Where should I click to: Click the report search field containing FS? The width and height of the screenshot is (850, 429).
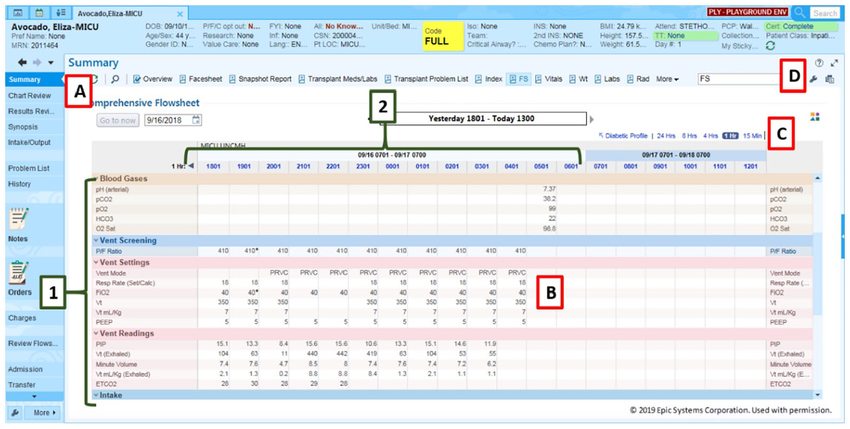738,79
